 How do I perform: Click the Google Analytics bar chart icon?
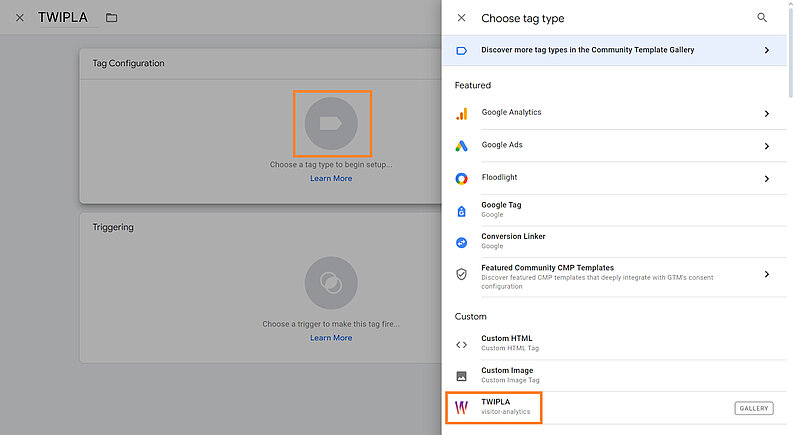tap(461, 114)
